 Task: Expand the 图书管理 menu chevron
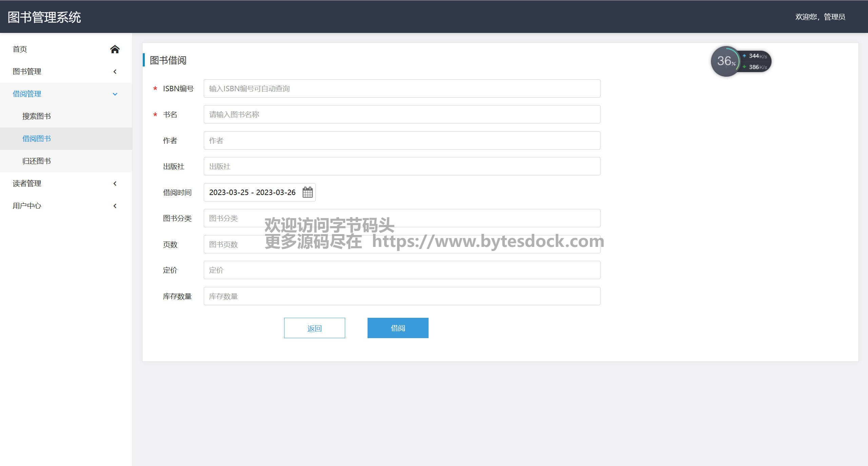[115, 72]
